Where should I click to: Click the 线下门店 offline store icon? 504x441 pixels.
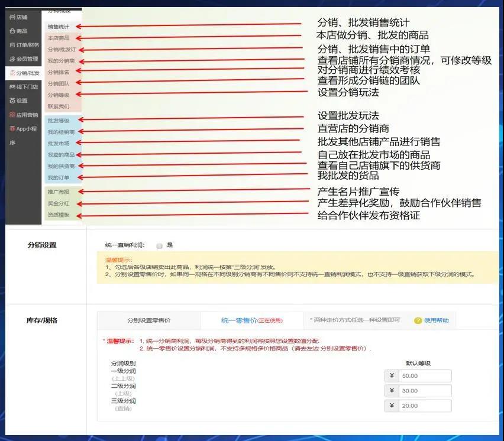(x=12, y=87)
